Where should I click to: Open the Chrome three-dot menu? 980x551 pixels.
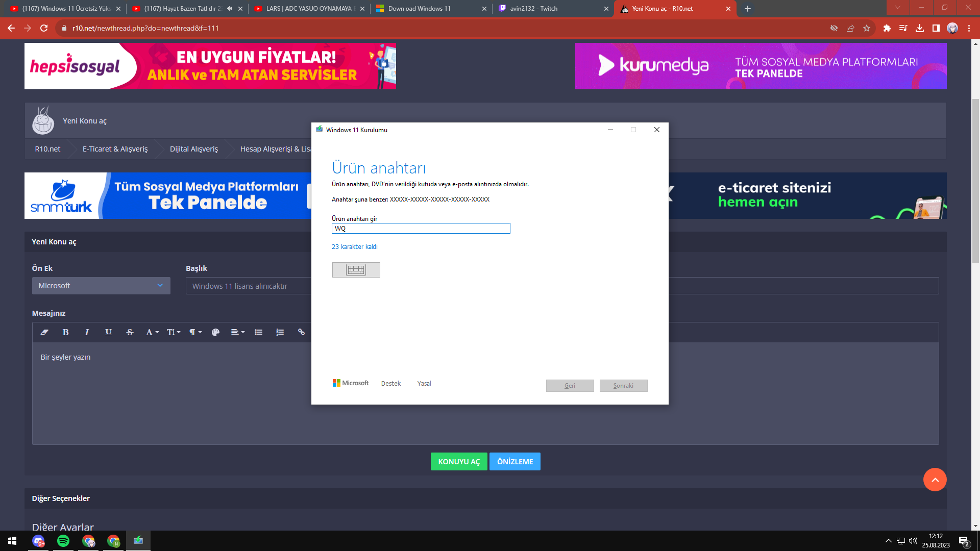[969, 28]
